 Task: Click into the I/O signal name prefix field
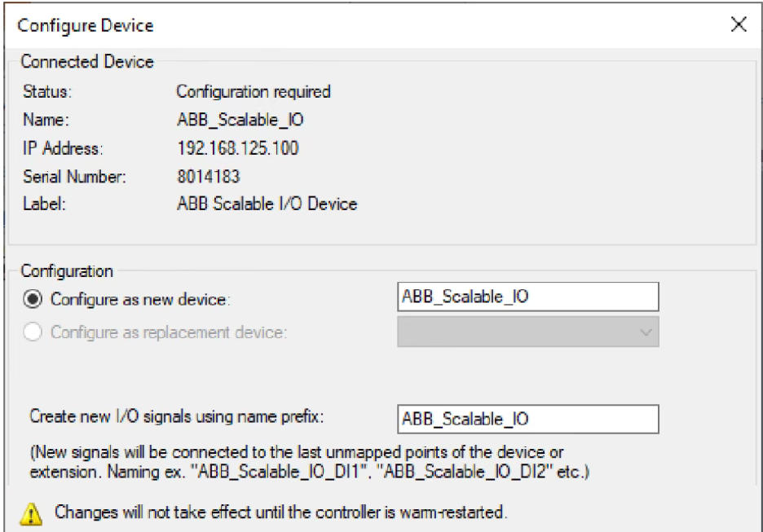pyautogui.click(x=527, y=419)
